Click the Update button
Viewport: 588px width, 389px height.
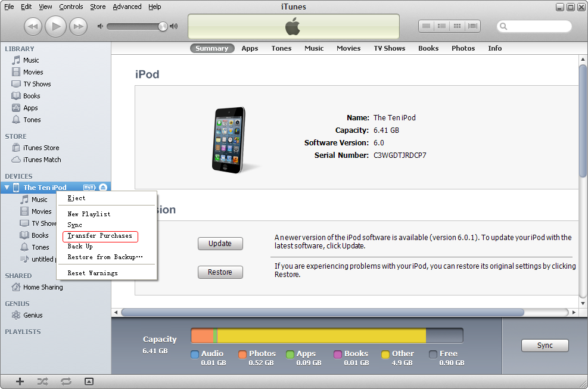coord(220,244)
